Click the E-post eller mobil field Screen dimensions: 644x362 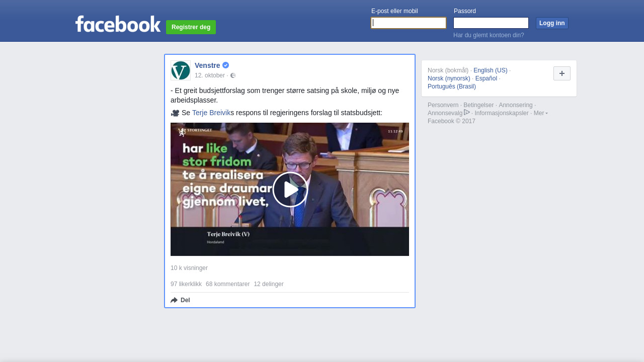409,23
